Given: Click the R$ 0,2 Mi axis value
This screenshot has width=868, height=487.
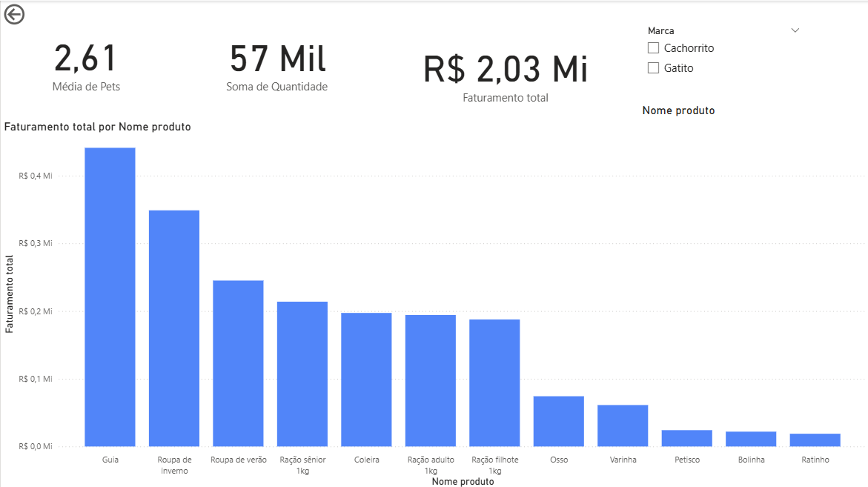Looking at the screenshot, I should point(36,311).
